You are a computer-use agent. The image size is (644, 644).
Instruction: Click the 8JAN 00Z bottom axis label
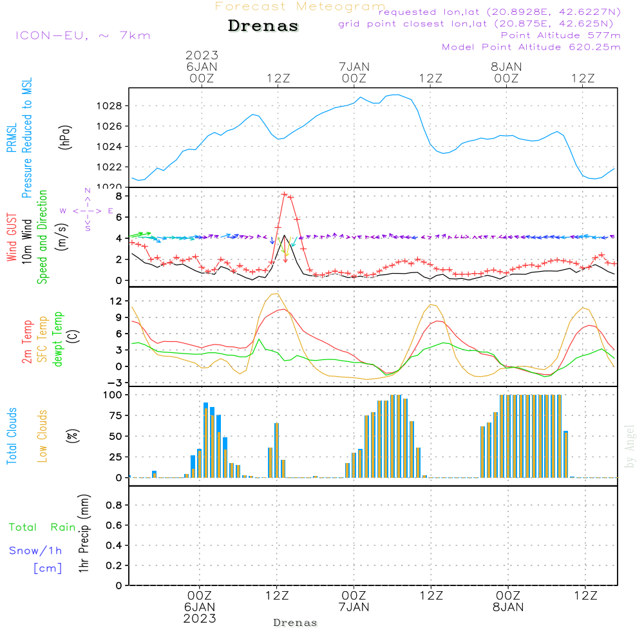(508, 601)
